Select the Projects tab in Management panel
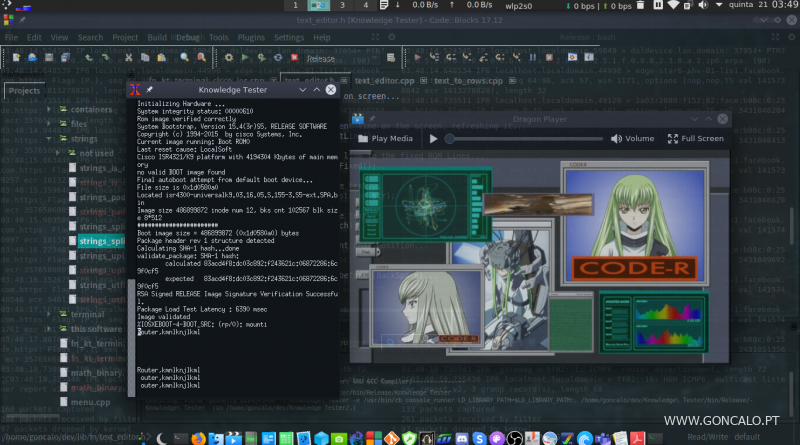 (x=24, y=91)
